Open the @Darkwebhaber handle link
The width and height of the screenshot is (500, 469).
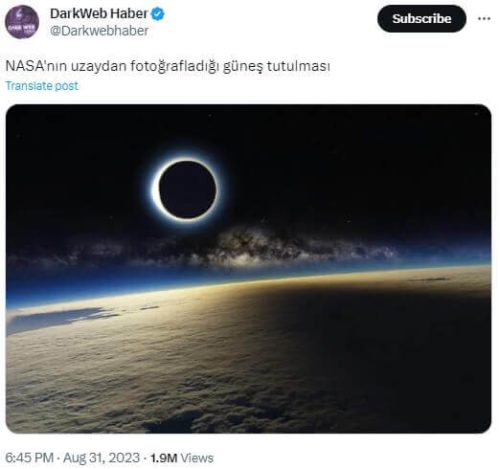(x=99, y=31)
